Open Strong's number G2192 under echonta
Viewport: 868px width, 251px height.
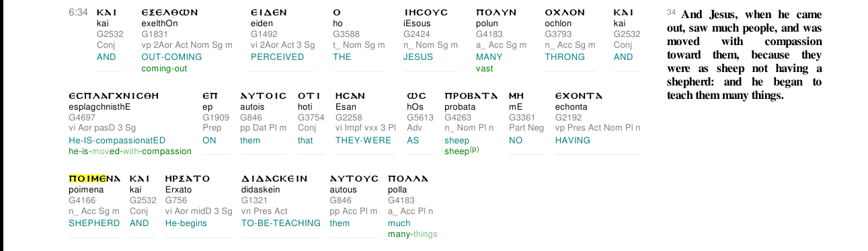point(568,118)
